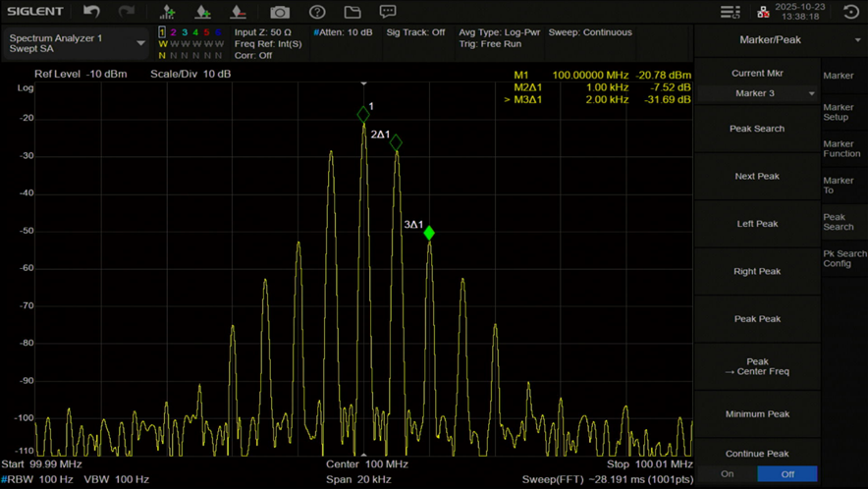
Task: Click the network connection status icon
Action: pyautogui.click(x=763, y=12)
